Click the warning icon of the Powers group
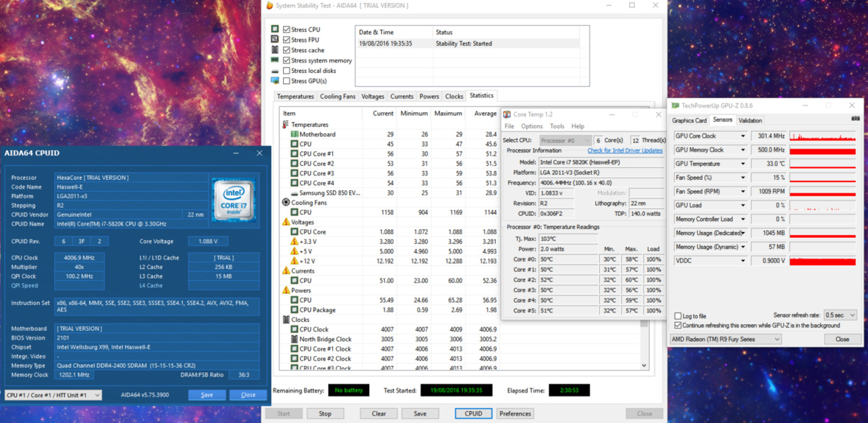 tap(286, 290)
